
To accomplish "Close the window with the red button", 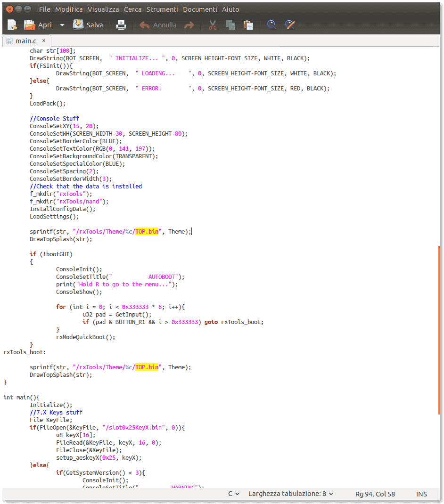I will [x=9, y=9].
